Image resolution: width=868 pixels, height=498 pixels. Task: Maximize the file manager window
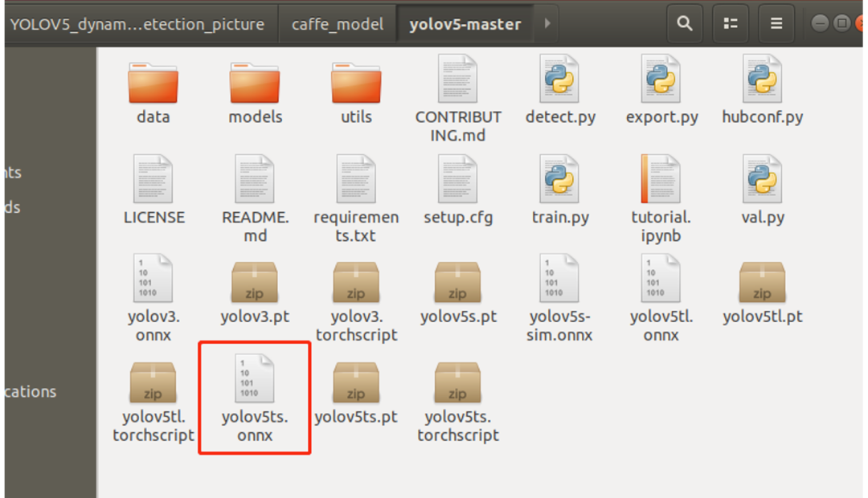[x=842, y=23]
